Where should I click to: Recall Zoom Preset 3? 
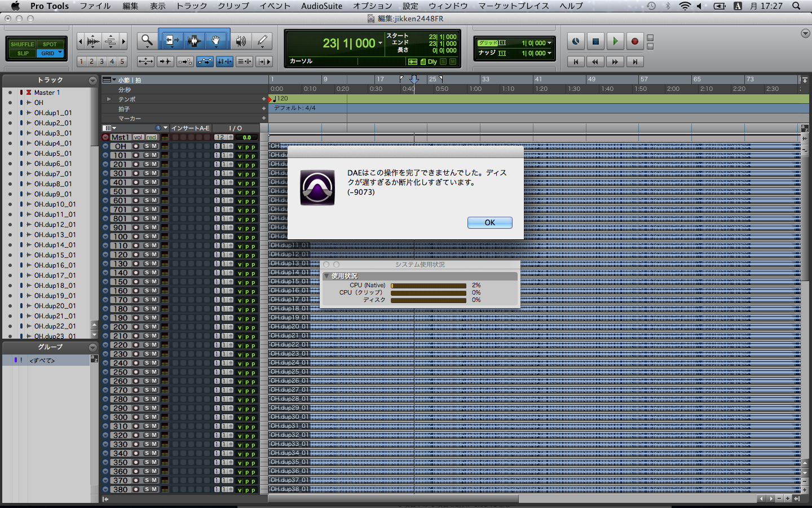[101, 62]
